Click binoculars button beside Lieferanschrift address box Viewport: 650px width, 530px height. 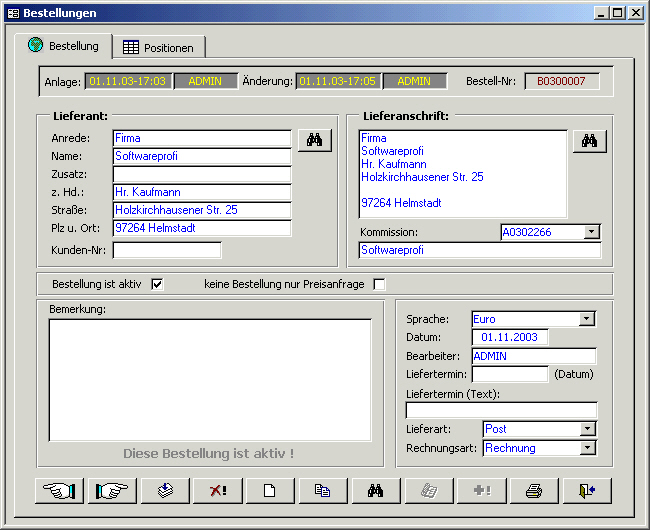click(589, 141)
